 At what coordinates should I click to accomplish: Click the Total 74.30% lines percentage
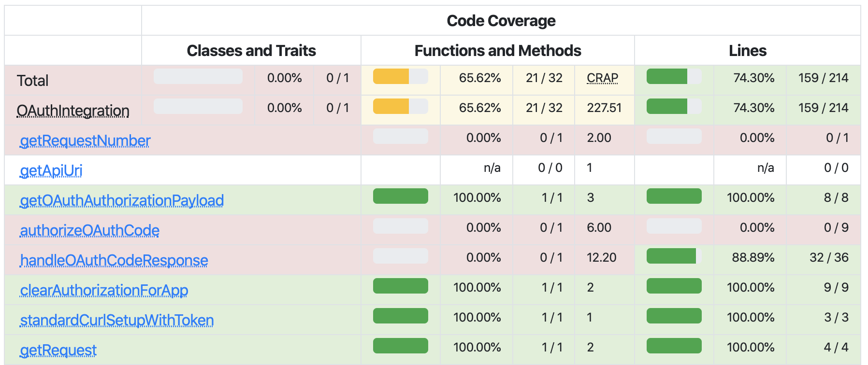click(754, 78)
